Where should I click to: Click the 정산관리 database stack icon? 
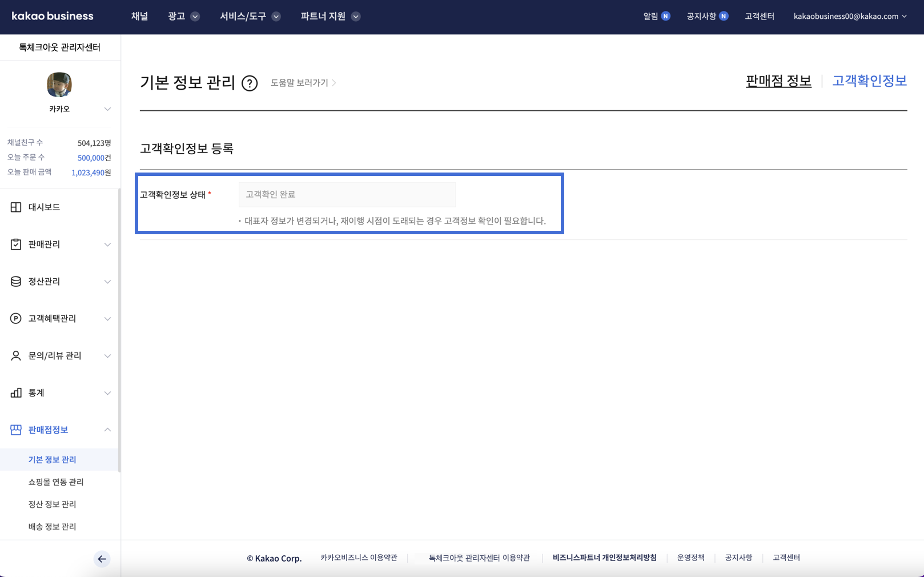coord(16,282)
